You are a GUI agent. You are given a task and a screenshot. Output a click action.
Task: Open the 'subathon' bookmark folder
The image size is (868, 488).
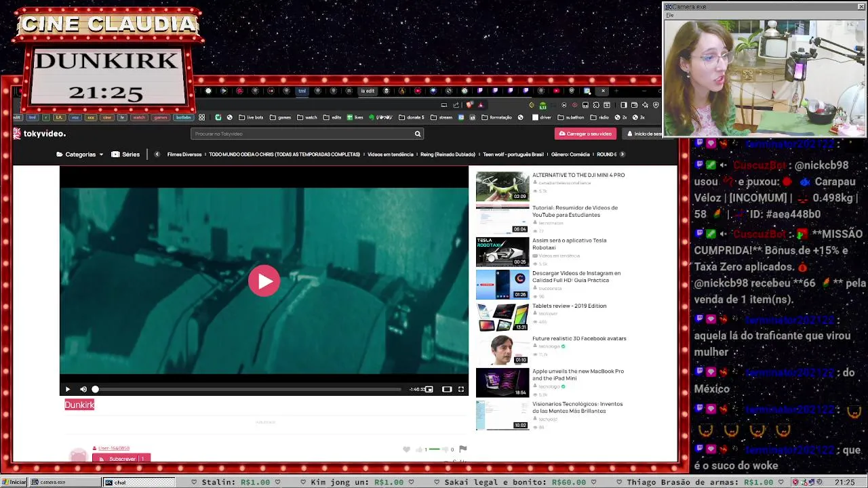click(571, 117)
